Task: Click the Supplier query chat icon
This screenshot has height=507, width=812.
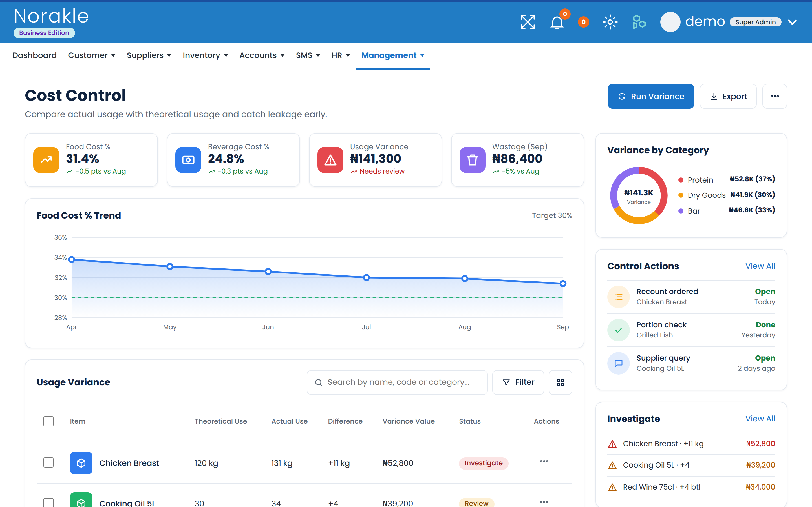Action: coord(618,363)
